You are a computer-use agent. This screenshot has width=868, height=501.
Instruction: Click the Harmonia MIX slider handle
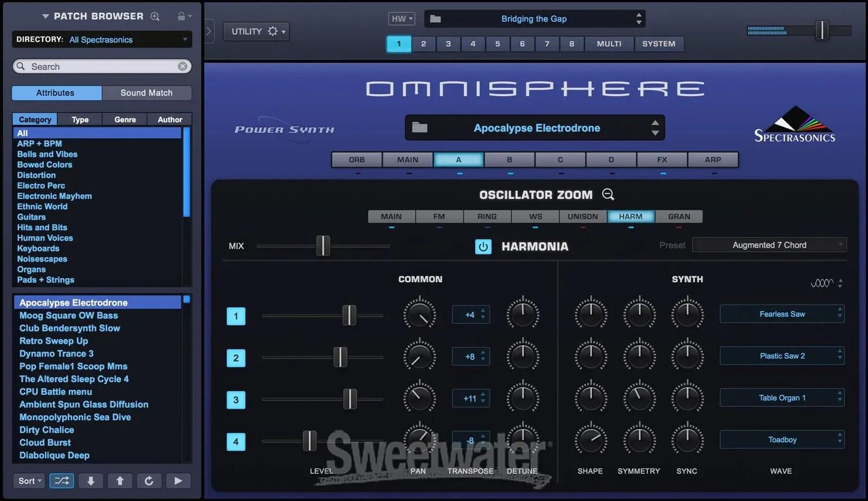323,246
